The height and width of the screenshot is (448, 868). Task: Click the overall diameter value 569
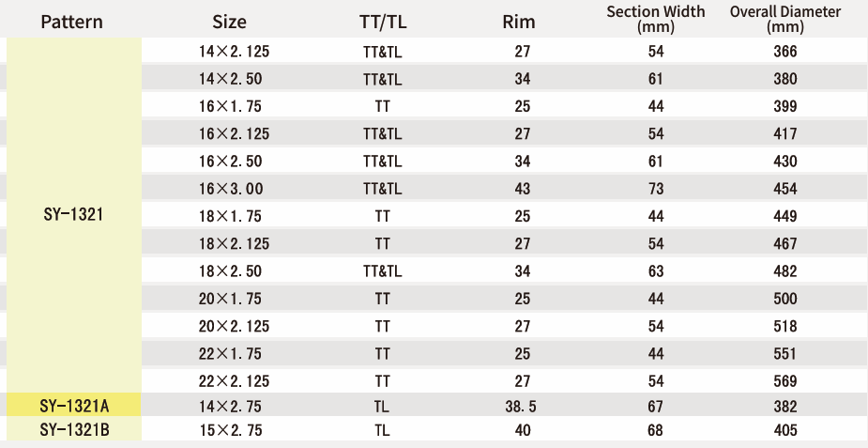pyautogui.click(x=785, y=381)
